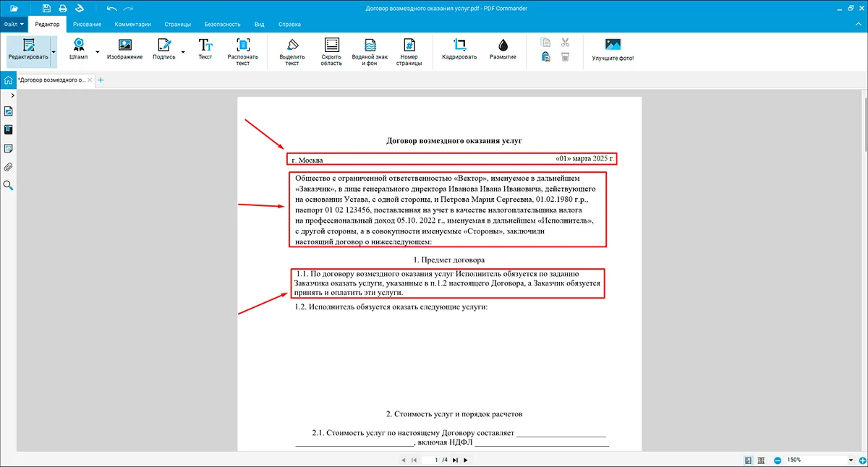
Task: Open the comments list panel in sidebar
Action: [9, 149]
